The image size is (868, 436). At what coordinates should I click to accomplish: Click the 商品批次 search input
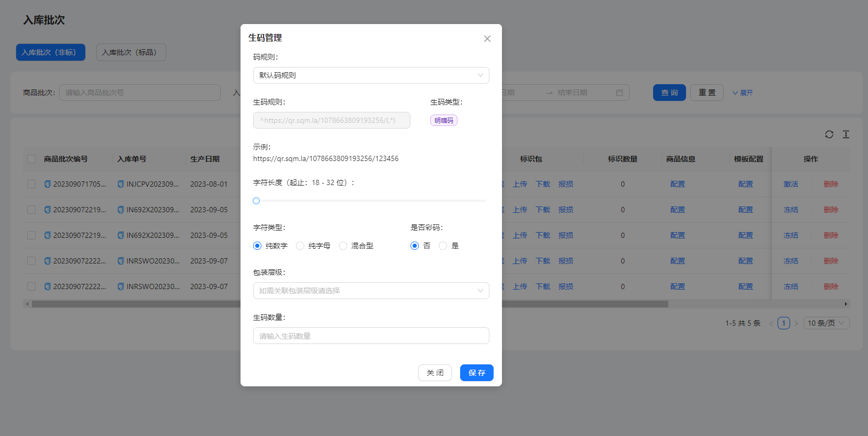point(140,93)
